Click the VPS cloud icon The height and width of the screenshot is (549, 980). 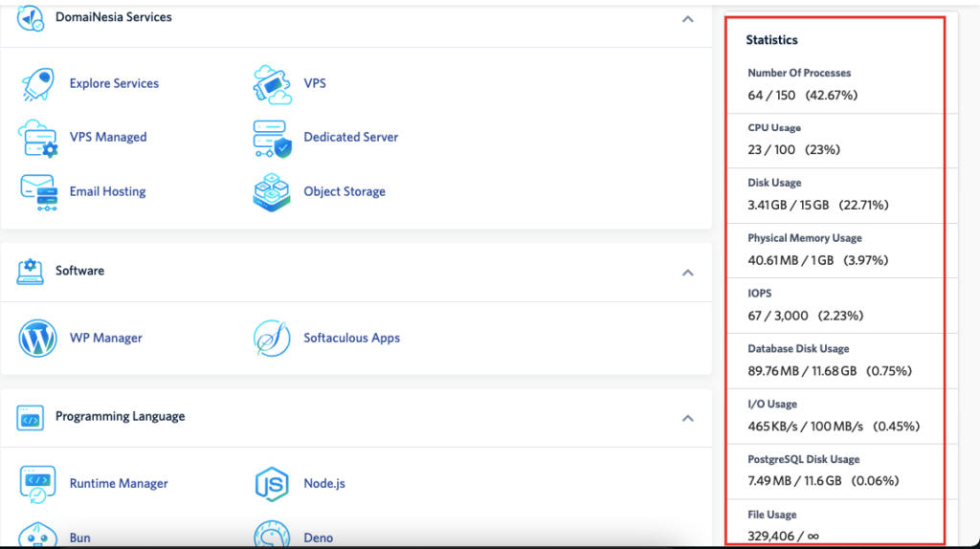point(272,84)
